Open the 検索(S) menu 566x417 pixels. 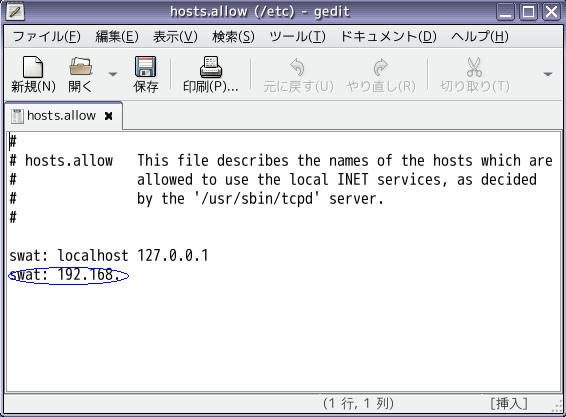pyautogui.click(x=233, y=36)
